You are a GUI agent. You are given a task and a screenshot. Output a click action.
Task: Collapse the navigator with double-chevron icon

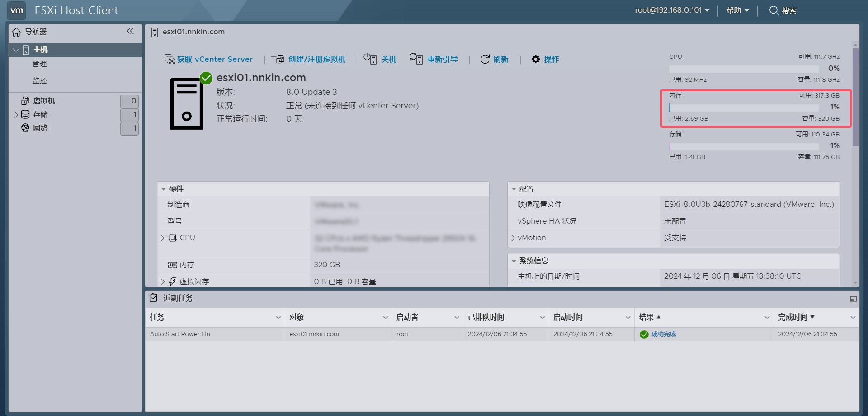click(x=130, y=31)
